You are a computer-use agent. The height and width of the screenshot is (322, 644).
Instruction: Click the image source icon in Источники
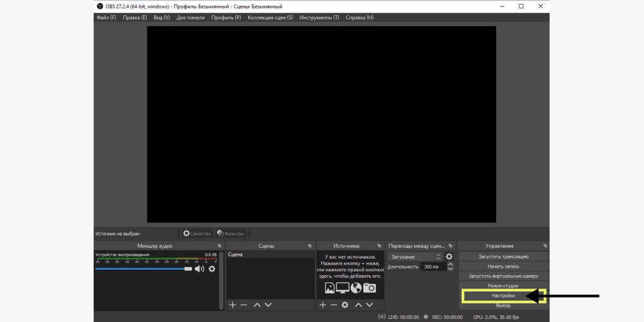(330, 288)
